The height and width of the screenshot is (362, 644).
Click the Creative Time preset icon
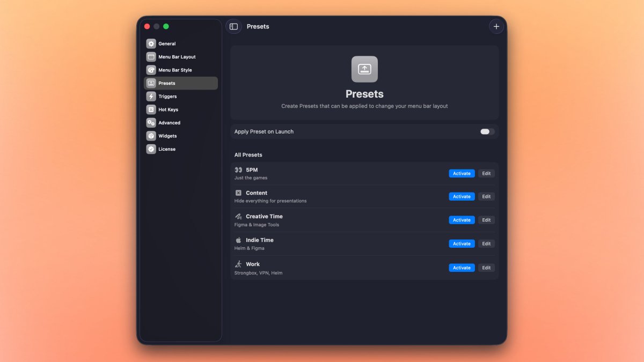238,217
